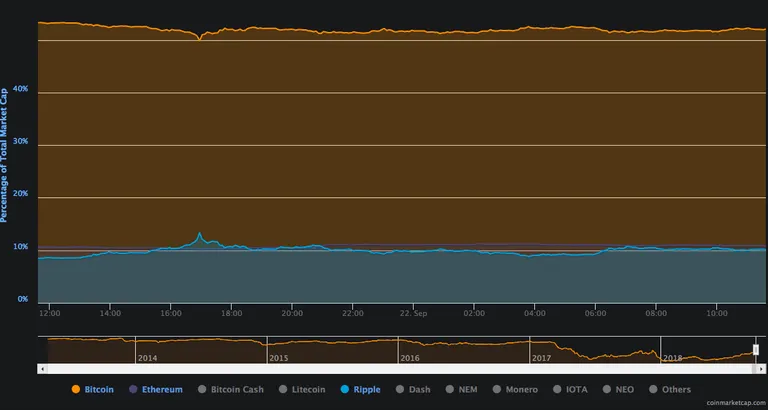This screenshot has height=410, width=768.
Task: Enable the NEO series label
Action: pyautogui.click(x=625, y=389)
